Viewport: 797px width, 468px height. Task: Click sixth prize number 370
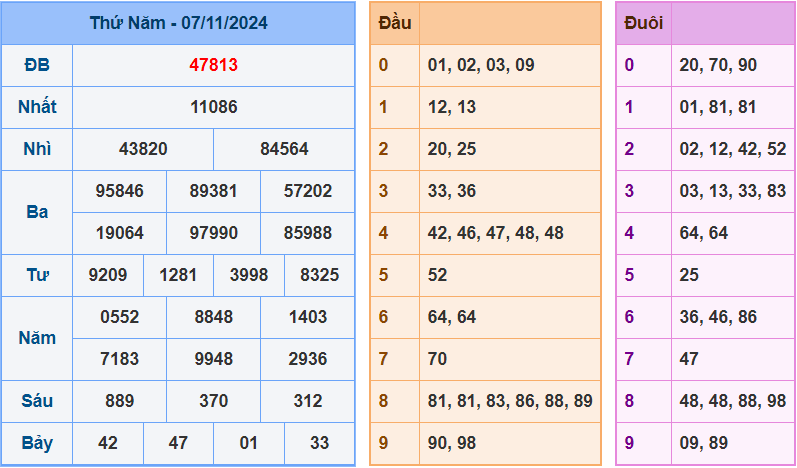click(x=213, y=401)
